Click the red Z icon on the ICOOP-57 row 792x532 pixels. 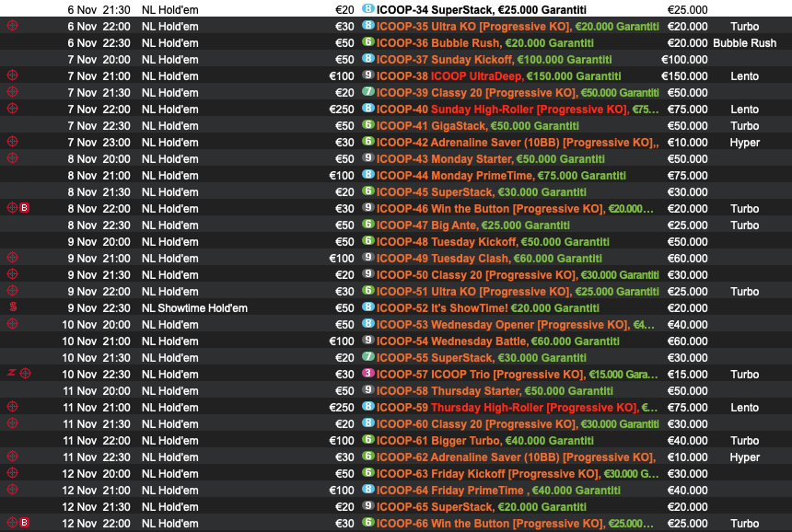tap(11, 373)
